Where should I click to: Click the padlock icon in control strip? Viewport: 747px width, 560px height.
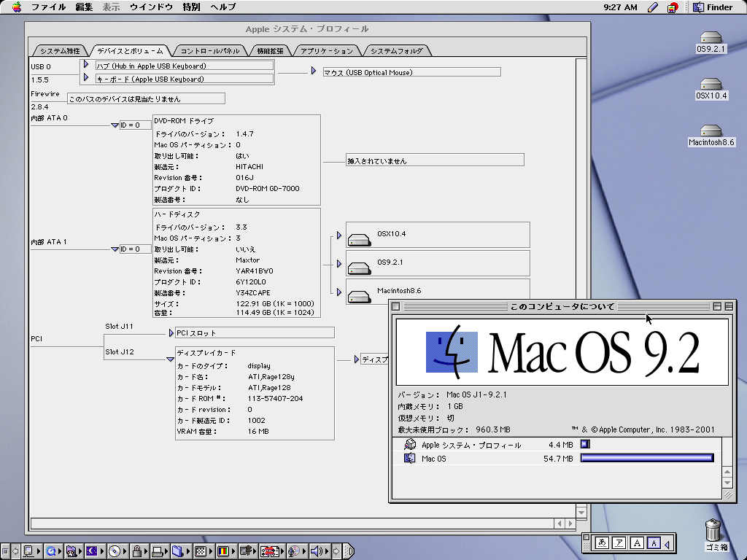(x=136, y=551)
